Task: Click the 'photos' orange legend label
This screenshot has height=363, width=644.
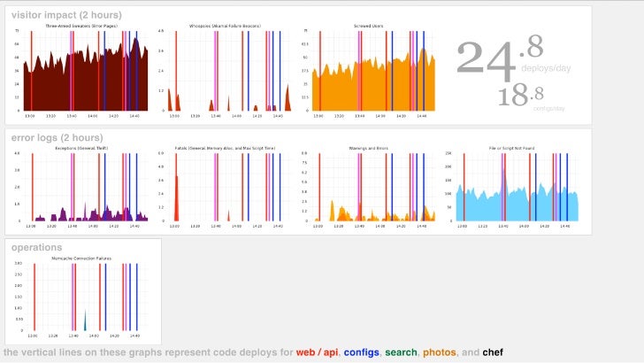Action: click(440, 352)
